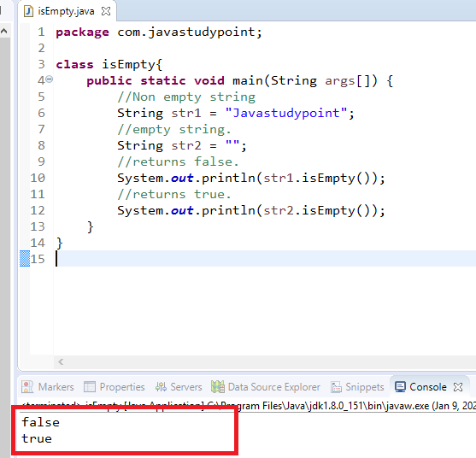Click the Console monitor icon

pos(400,387)
